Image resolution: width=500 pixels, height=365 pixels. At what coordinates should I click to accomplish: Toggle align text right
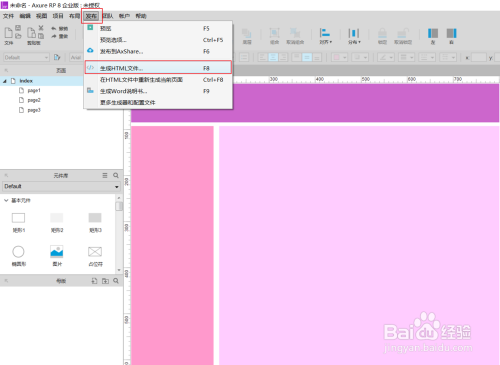(x=283, y=57)
